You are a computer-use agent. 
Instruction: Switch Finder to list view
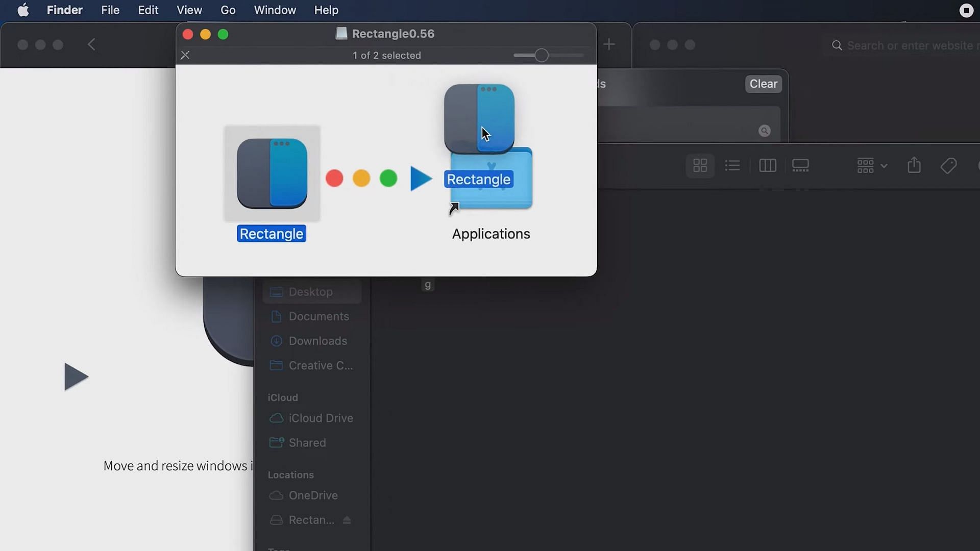click(732, 165)
